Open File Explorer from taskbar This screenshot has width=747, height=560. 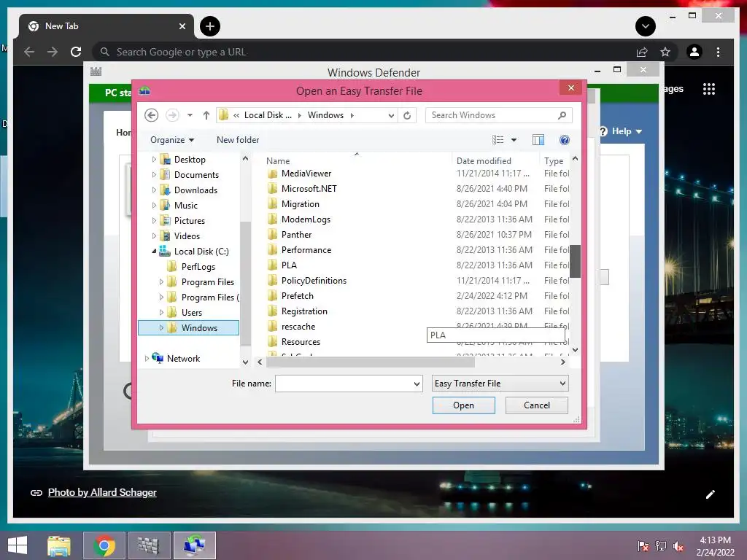tap(59, 545)
